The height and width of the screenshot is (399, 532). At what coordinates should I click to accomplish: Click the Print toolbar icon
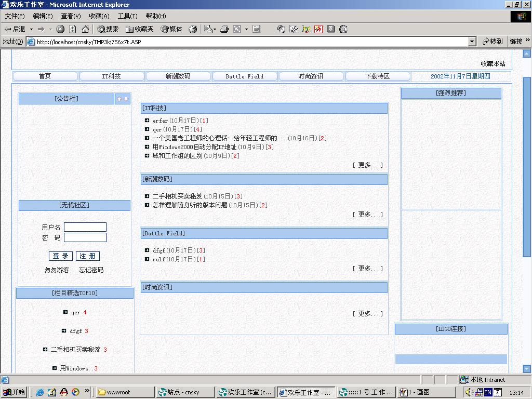(224, 29)
